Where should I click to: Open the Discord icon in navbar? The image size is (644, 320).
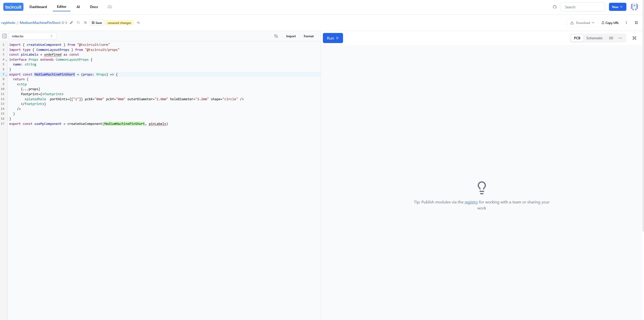[110, 7]
